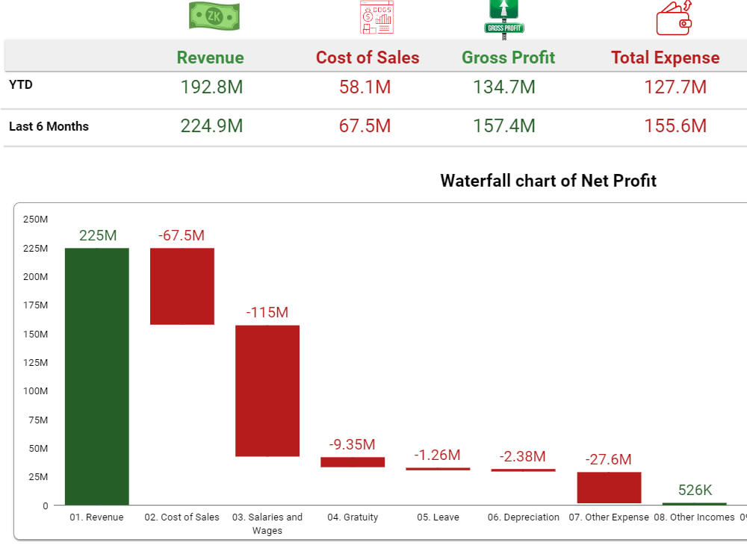The width and height of the screenshot is (747, 560).
Task: Click the Revenue column header
Action: [210, 57]
